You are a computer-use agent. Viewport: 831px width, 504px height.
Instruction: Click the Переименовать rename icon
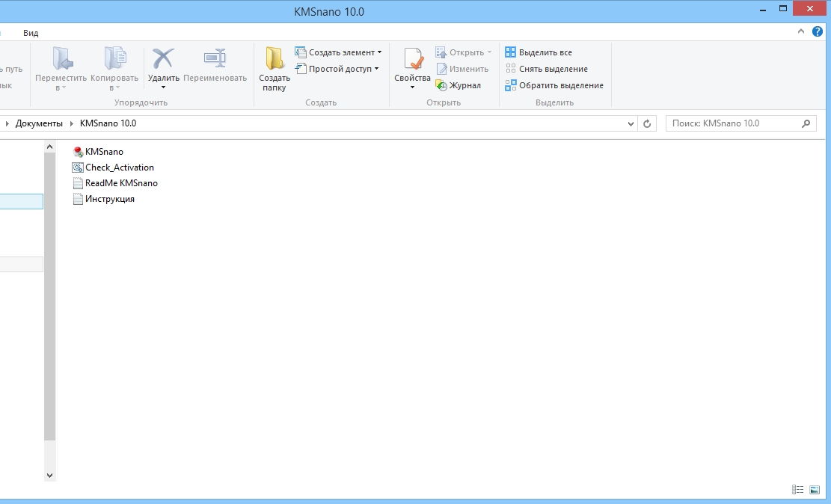click(215, 58)
